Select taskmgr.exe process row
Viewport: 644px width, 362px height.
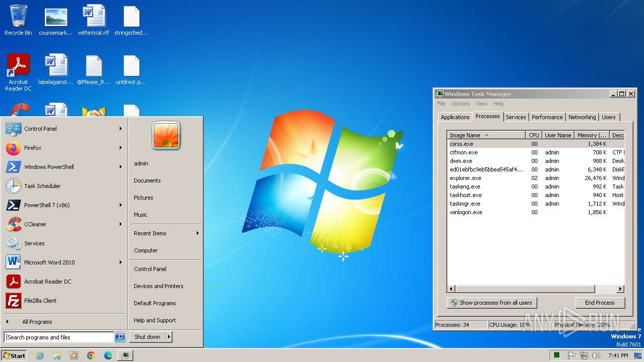[x=536, y=204]
